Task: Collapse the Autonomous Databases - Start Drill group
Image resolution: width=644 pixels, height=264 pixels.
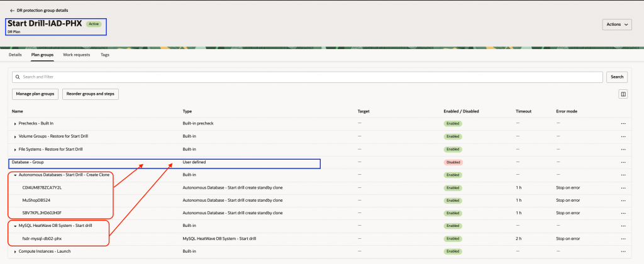Action: [x=15, y=175]
